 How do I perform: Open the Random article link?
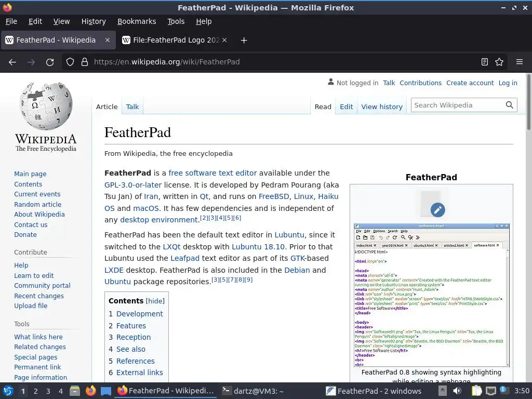pyautogui.click(x=37, y=204)
